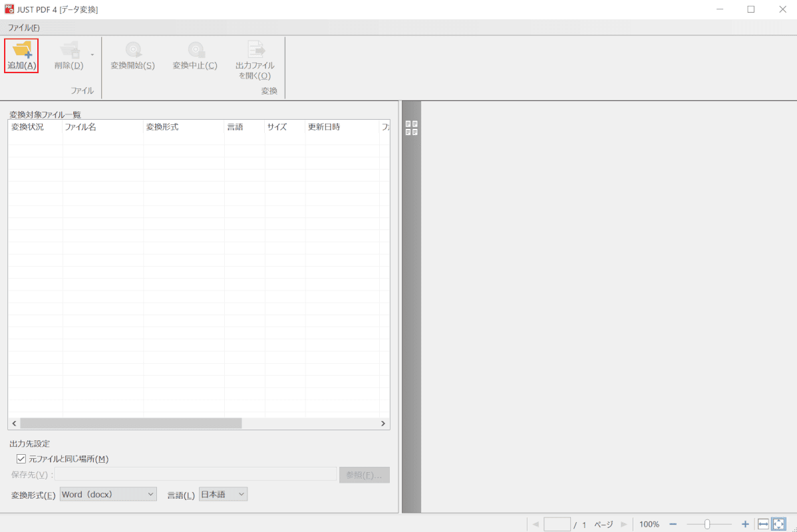The width and height of the screenshot is (797, 532).
Task: Click the file list horizontal scrollbar thumb
Action: 131,423
